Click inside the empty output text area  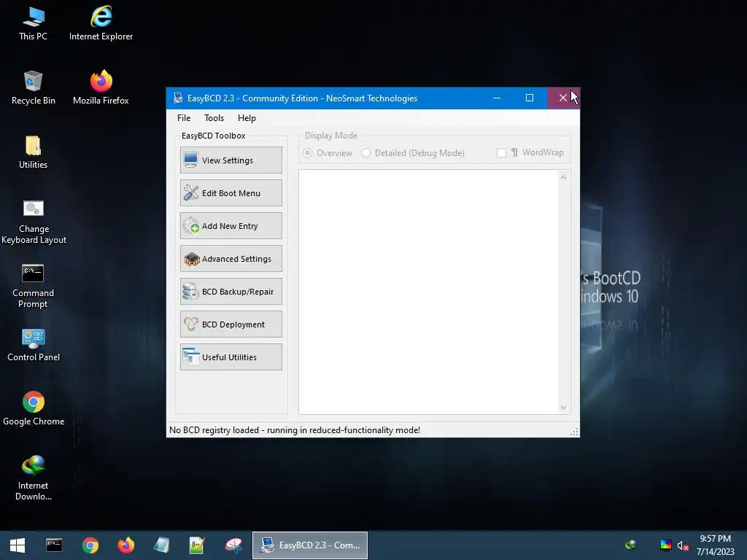pos(429,292)
